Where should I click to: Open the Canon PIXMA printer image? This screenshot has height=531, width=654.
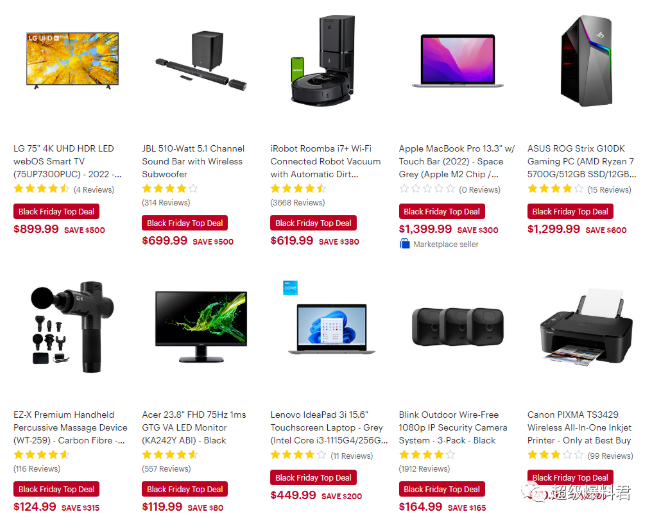pyautogui.click(x=586, y=327)
